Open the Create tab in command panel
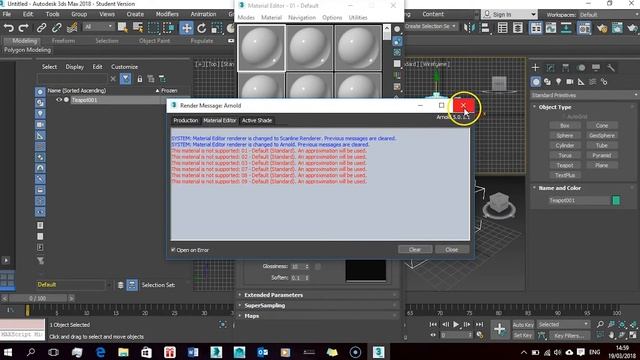The height and width of the screenshot is (360, 640). click(536, 67)
